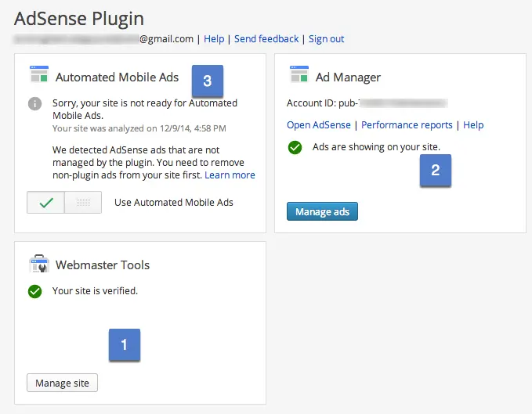Click the blue Manage ads button

point(322,212)
